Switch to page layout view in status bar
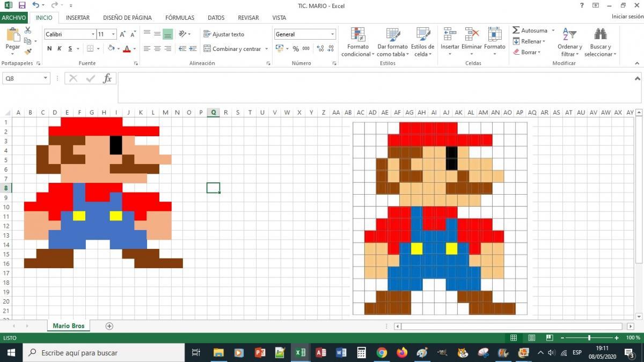This screenshot has height=362, width=644. coord(531,338)
